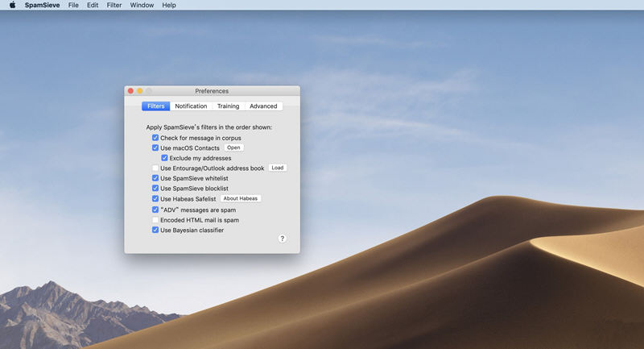Image resolution: width=644 pixels, height=349 pixels.
Task: Click the Open button for macOS Contacts
Action: pyautogui.click(x=233, y=147)
